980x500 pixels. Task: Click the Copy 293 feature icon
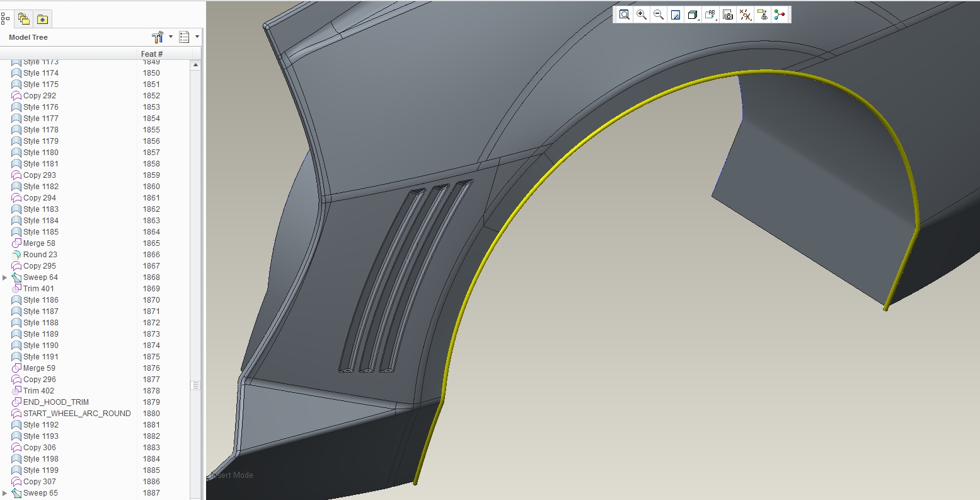coord(16,175)
